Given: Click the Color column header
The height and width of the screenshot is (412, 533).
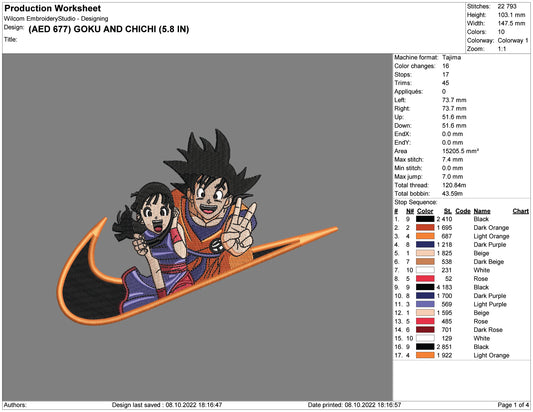Looking at the screenshot, I should (x=425, y=211).
